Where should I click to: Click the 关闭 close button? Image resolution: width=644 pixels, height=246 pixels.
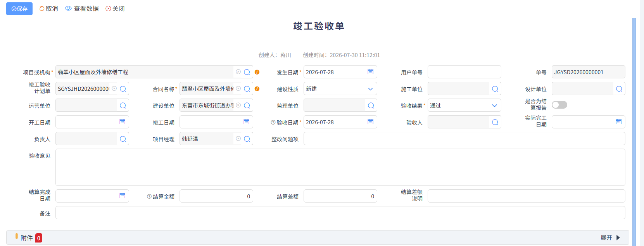pos(115,9)
